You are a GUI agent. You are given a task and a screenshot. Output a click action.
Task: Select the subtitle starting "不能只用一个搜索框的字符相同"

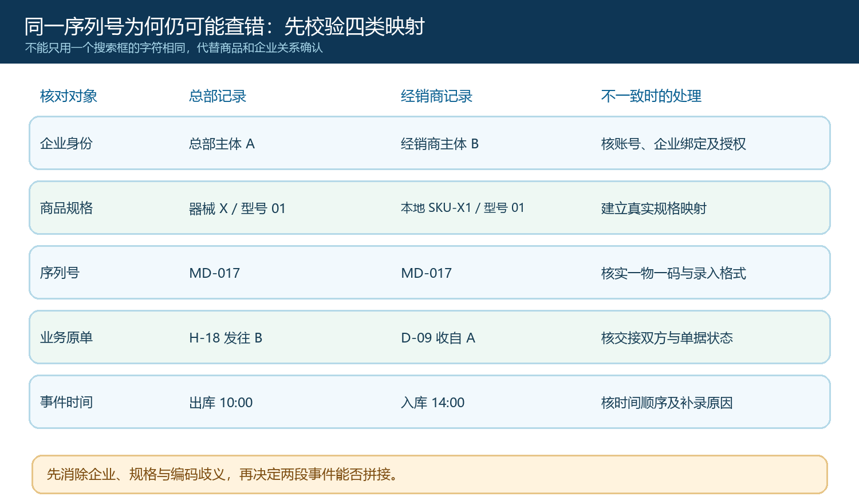(174, 48)
